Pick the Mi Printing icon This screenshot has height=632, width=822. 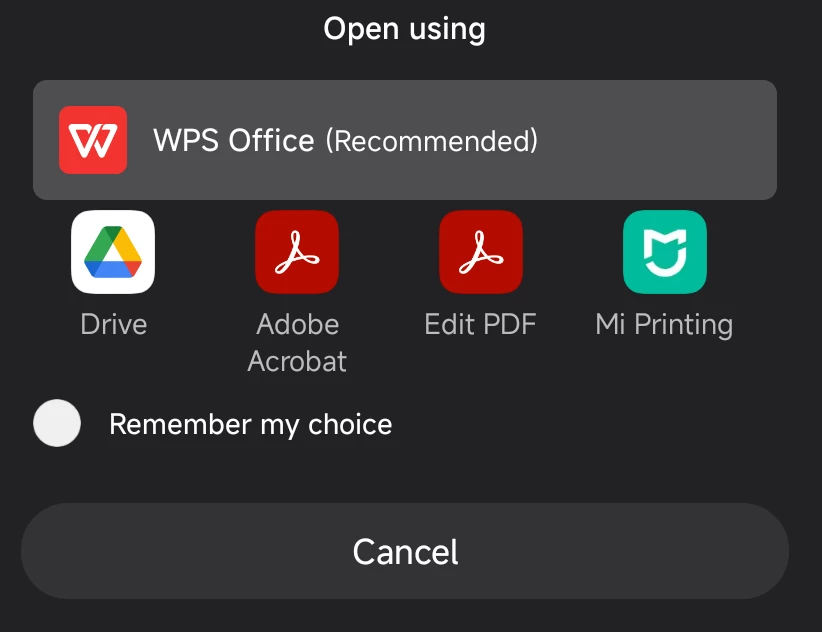tap(665, 252)
